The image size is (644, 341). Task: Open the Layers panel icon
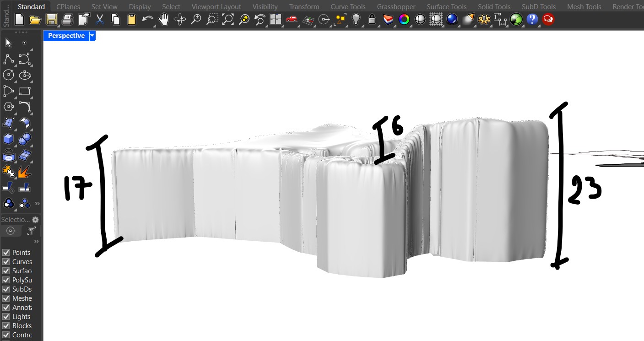coord(388,20)
